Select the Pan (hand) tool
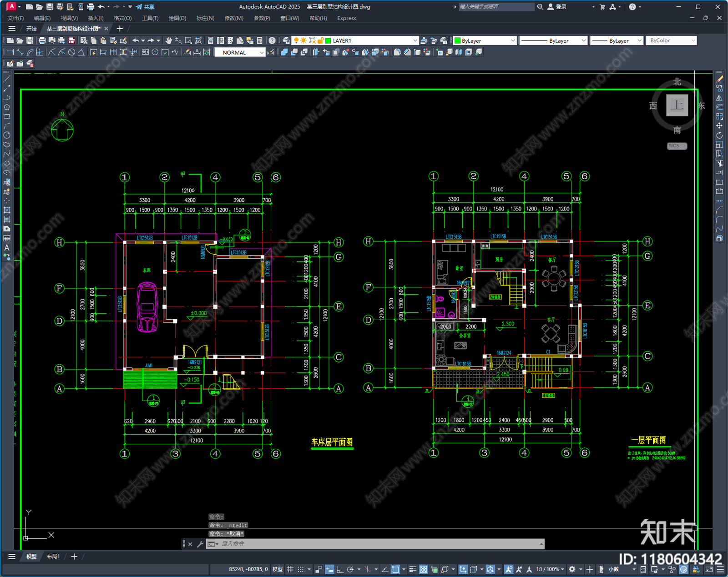 click(x=169, y=40)
